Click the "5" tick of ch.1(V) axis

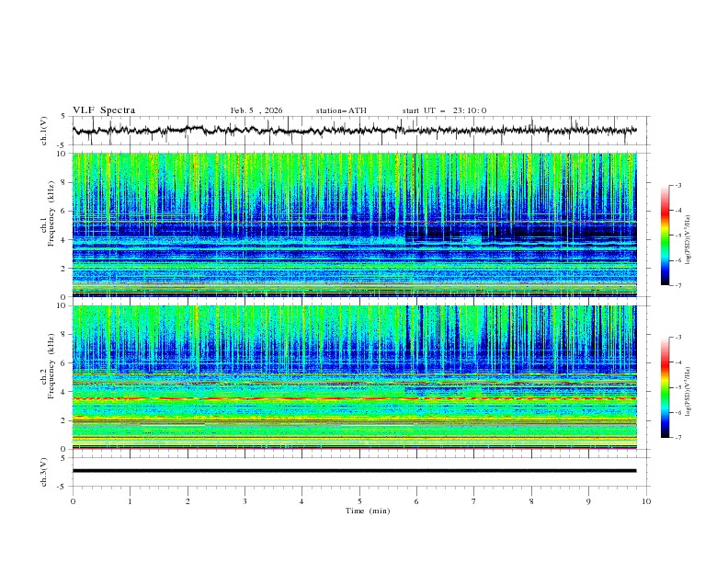tap(63, 117)
